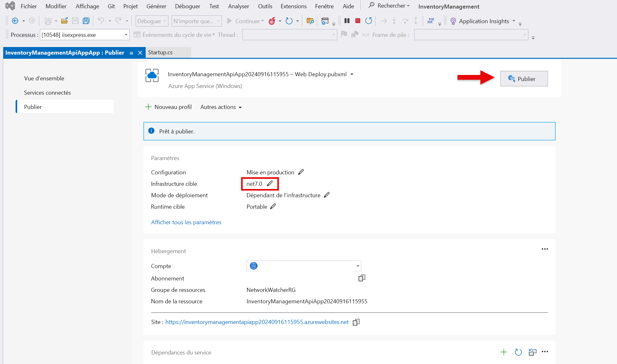Screen dimensions: 617x364
Task: Open the Déboguer menu
Action: pos(187,6)
